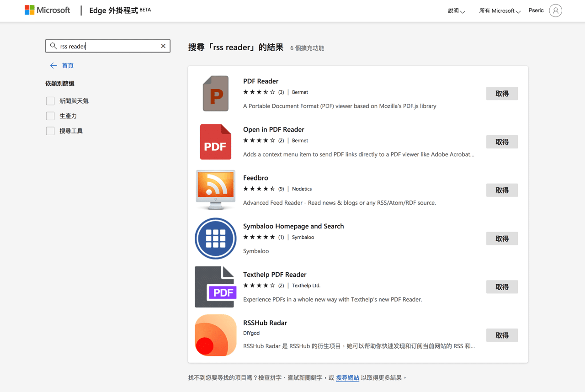The width and height of the screenshot is (585, 392).
Task: Open the Open in PDF Reader icon
Action: [216, 142]
